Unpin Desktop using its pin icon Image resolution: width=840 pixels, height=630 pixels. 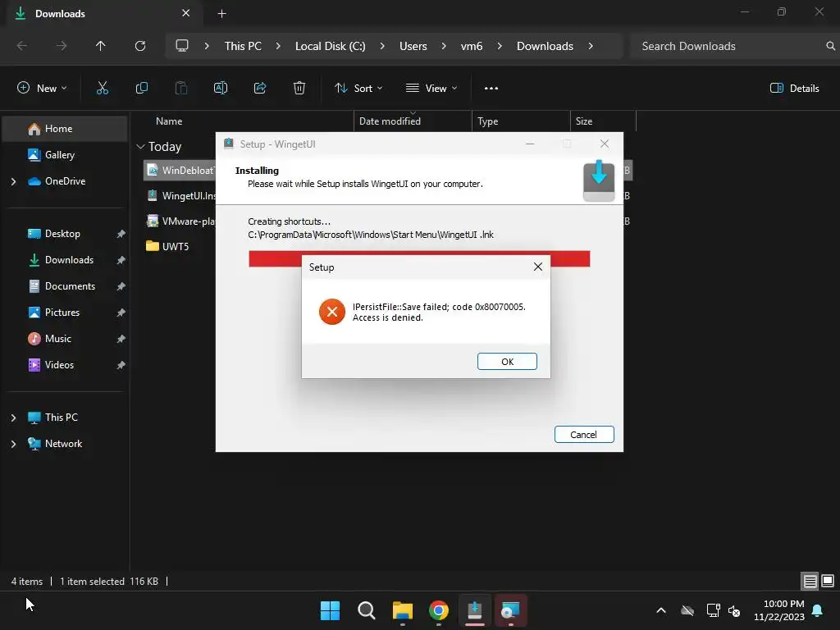pyautogui.click(x=121, y=234)
